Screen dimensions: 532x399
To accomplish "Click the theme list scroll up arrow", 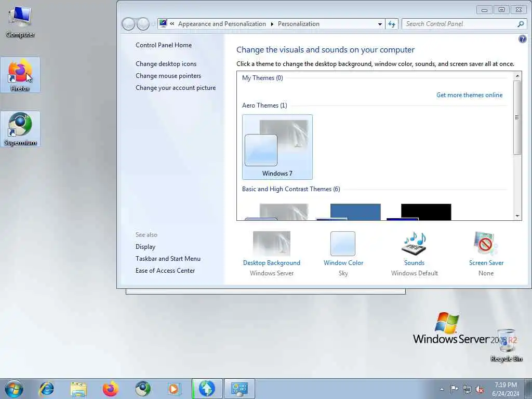I will tap(517, 76).
